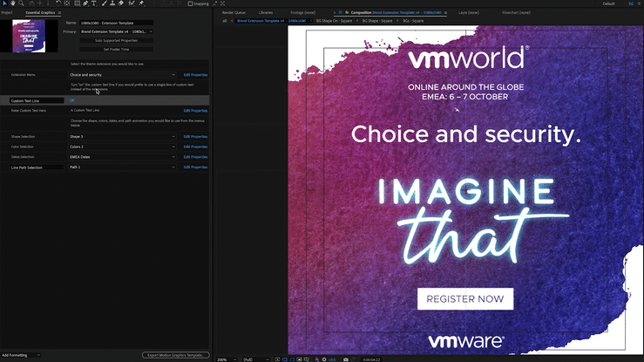This screenshot has height=362, width=644.
Task: Adjust exposure value +0.0 in viewer footer
Action: click(x=332, y=359)
